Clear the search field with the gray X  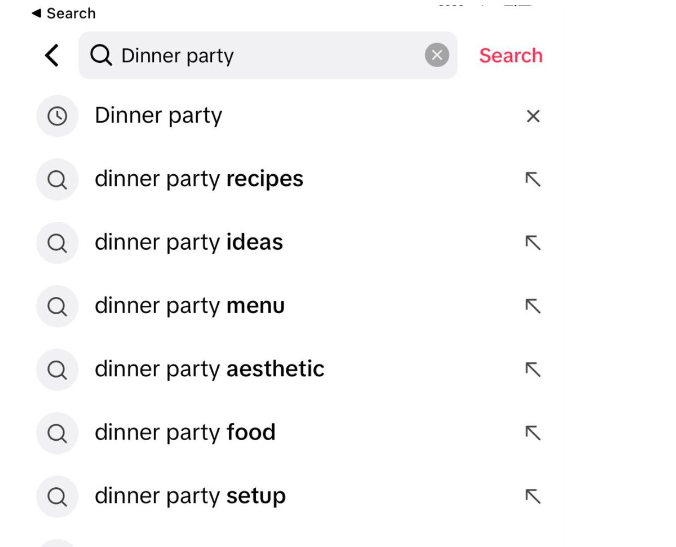[x=437, y=55]
